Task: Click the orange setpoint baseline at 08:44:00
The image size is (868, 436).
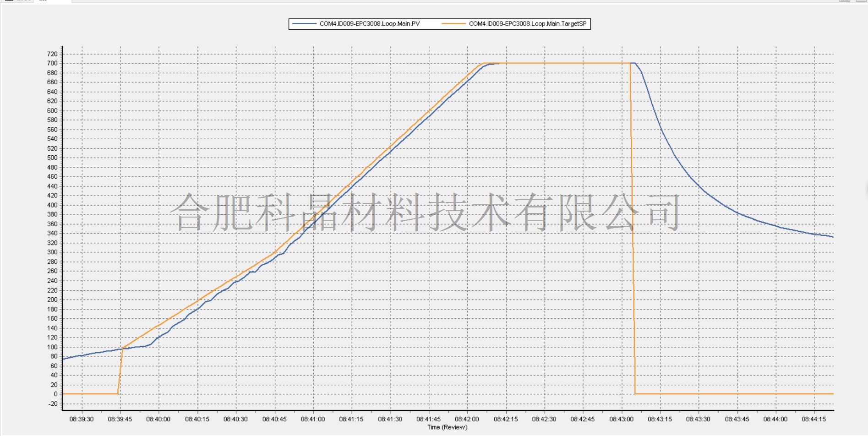Action: point(775,394)
